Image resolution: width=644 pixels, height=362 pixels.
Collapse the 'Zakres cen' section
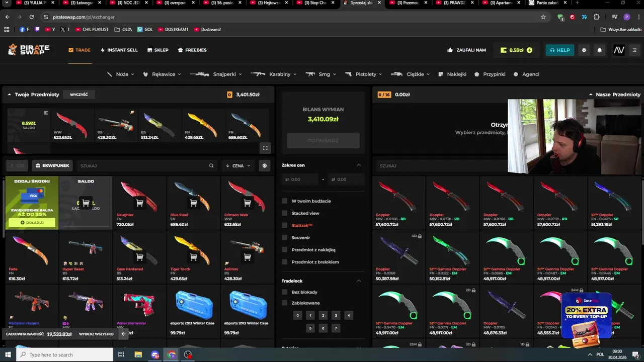click(359, 165)
